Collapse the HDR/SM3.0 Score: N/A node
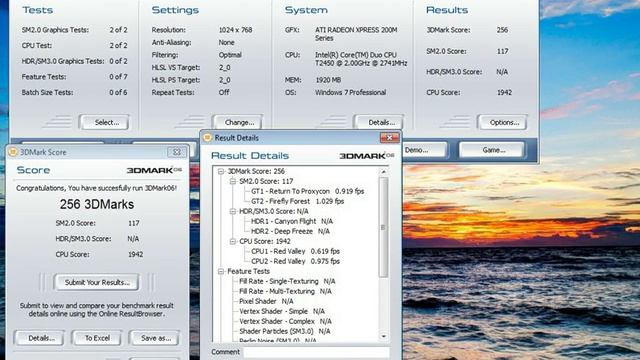This screenshot has height=360, width=640. click(233, 211)
